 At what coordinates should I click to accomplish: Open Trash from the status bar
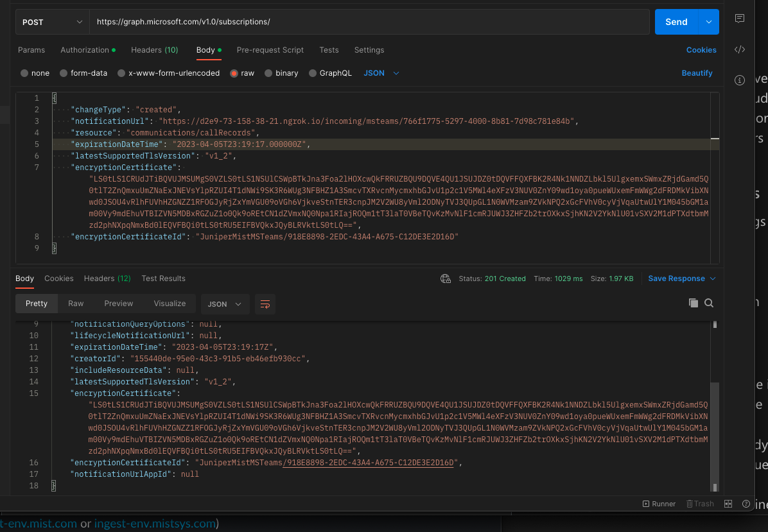coord(700,504)
